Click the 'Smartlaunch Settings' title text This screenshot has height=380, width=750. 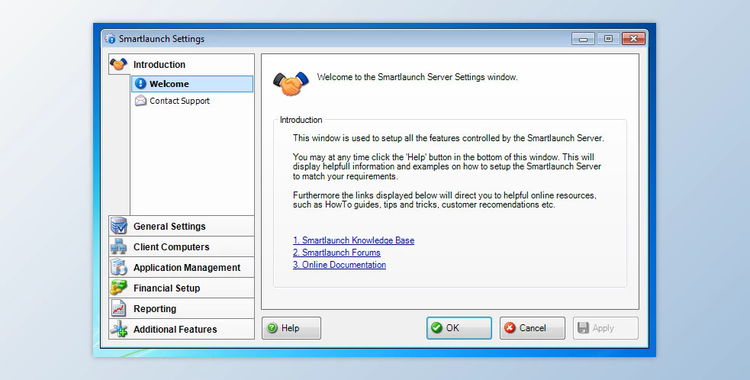click(x=162, y=39)
